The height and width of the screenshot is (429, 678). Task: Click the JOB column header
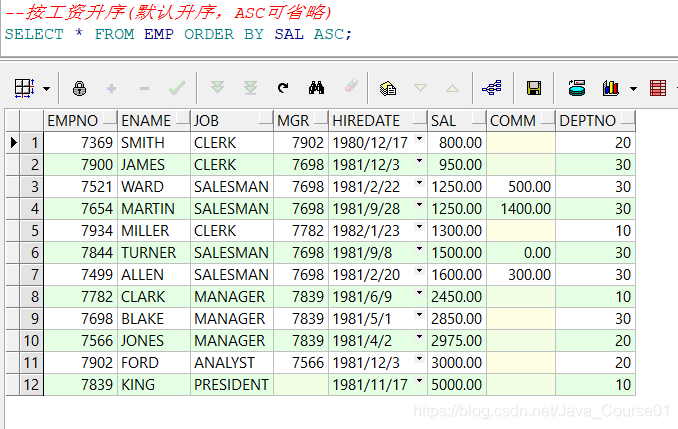pyautogui.click(x=232, y=121)
